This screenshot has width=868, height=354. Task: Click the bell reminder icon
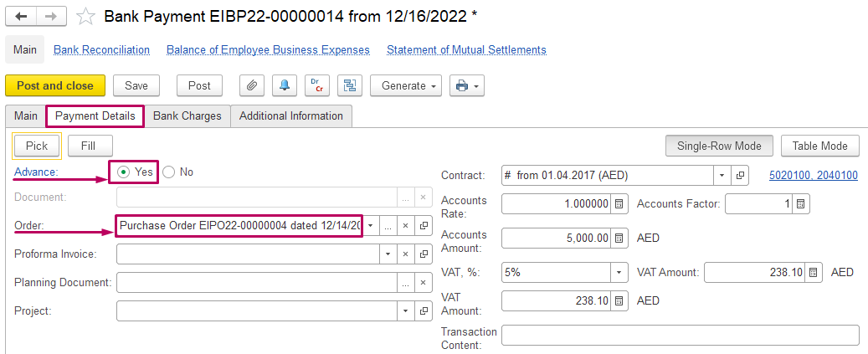[x=285, y=85]
